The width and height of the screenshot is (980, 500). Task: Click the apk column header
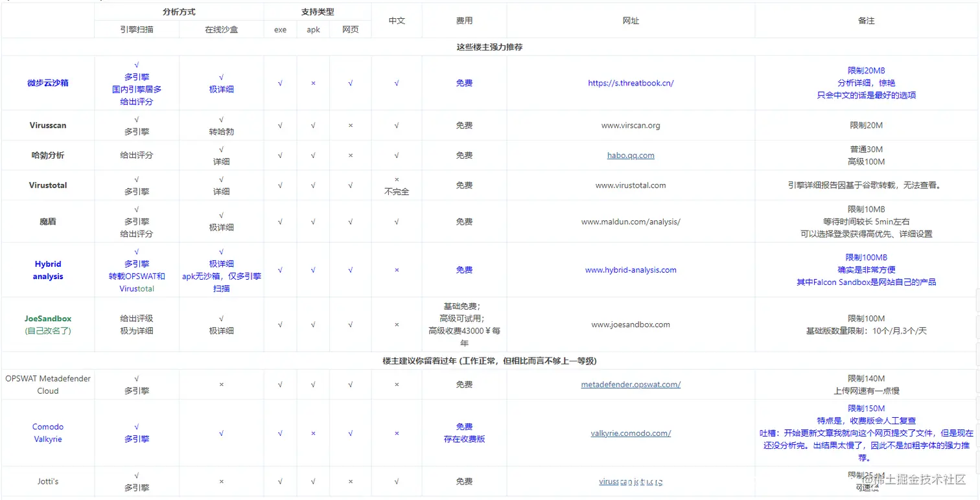(313, 30)
